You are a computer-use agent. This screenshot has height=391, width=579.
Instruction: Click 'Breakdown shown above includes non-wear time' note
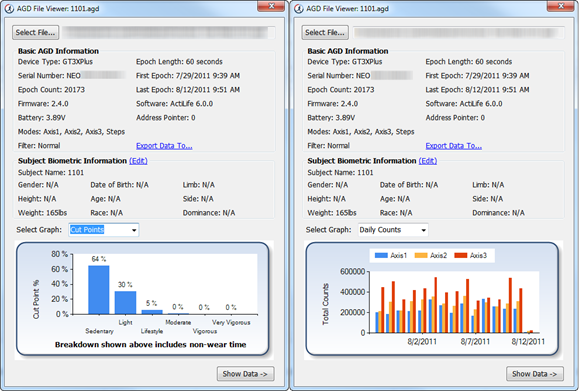click(x=151, y=345)
